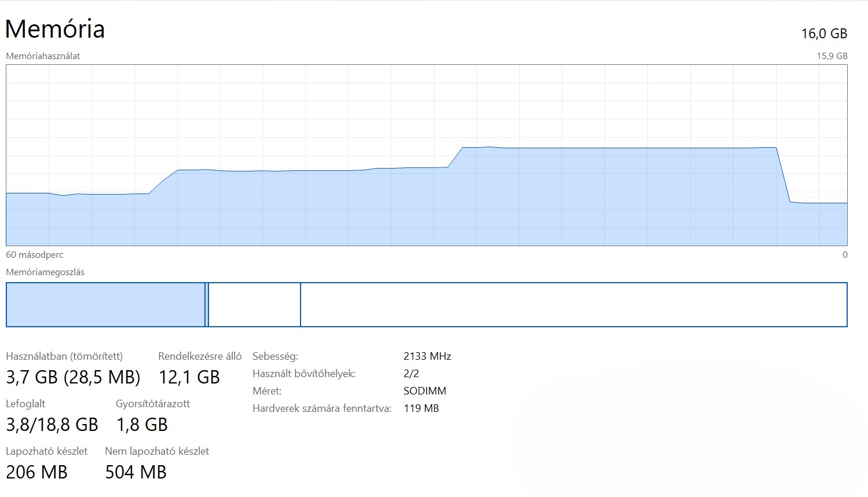Click the 119 MB hardware reserved value

point(421,408)
